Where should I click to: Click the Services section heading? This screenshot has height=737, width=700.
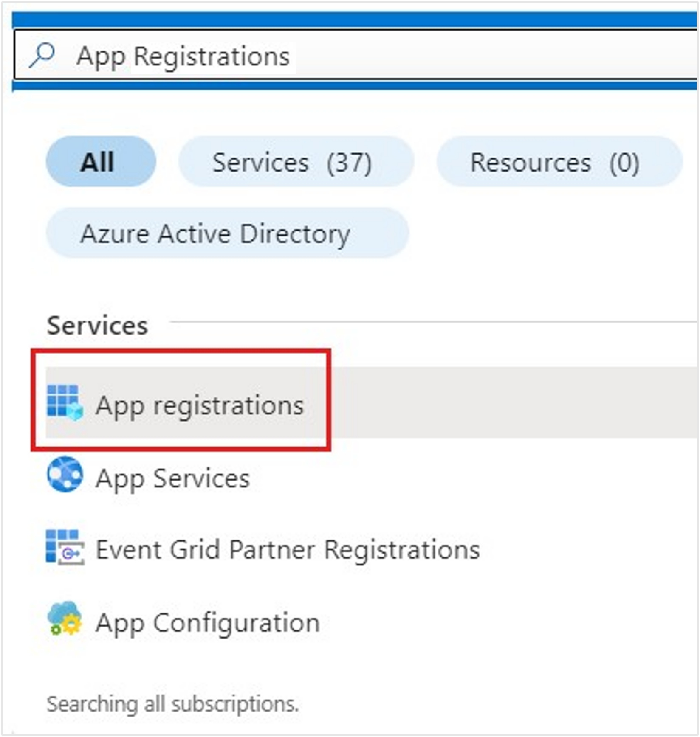(97, 326)
